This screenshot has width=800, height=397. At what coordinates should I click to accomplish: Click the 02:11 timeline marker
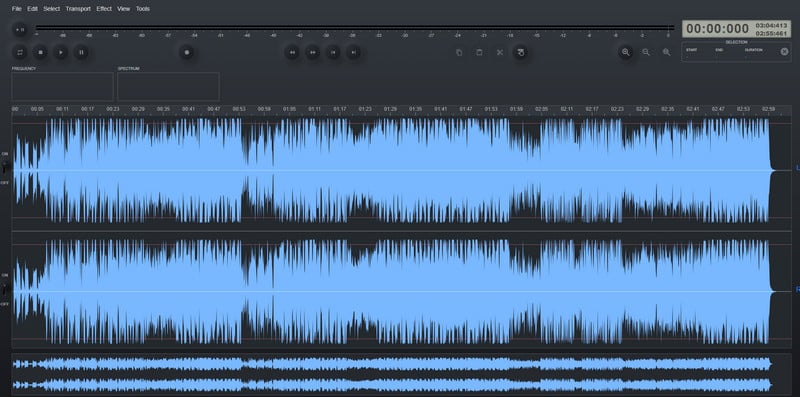[566, 109]
